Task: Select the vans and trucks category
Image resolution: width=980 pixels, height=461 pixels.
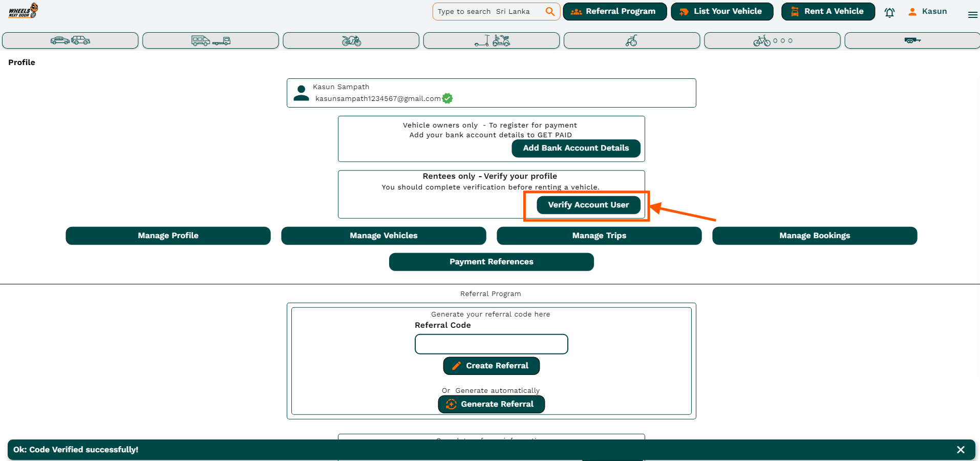Action: pyautogui.click(x=210, y=40)
